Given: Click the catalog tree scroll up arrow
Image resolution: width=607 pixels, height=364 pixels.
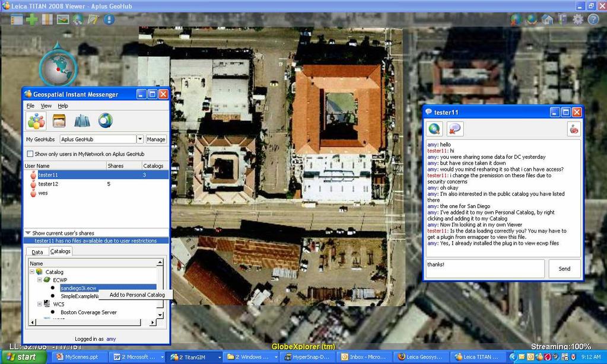Looking at the screenshot, I should pos(160,263).
